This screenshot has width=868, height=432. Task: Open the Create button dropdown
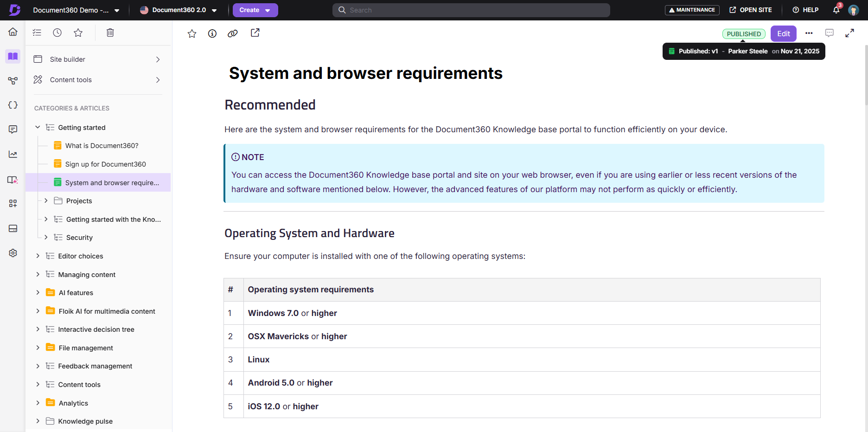click(x=255, y=10)
